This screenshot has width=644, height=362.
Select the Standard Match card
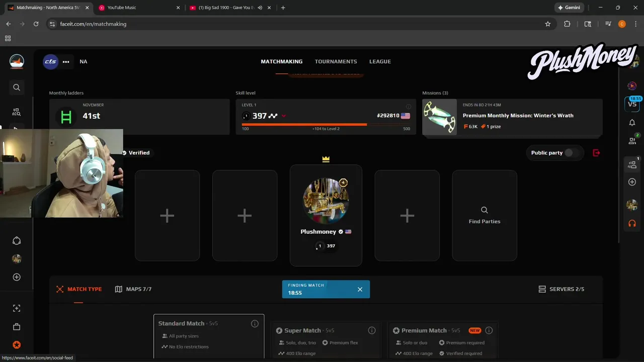click(209, 336)
